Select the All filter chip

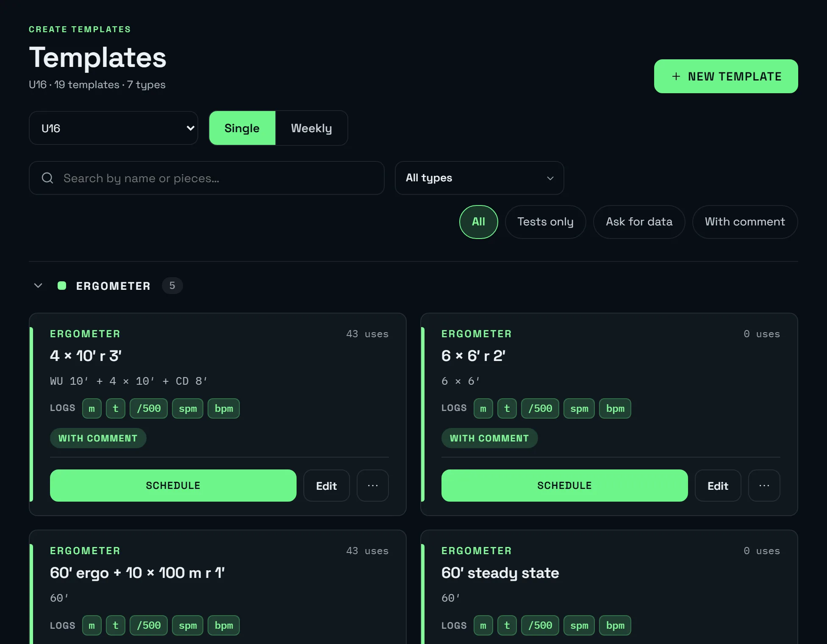(x=479, y=222)
